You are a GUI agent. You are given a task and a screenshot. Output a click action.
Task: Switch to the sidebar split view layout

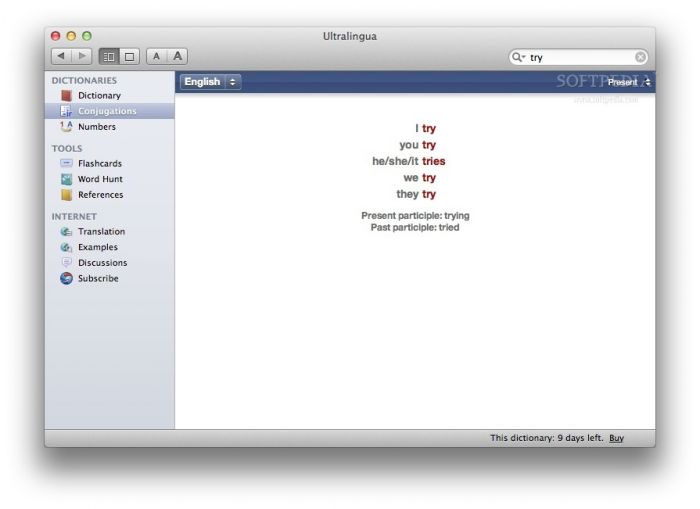[x=109, y=57]
